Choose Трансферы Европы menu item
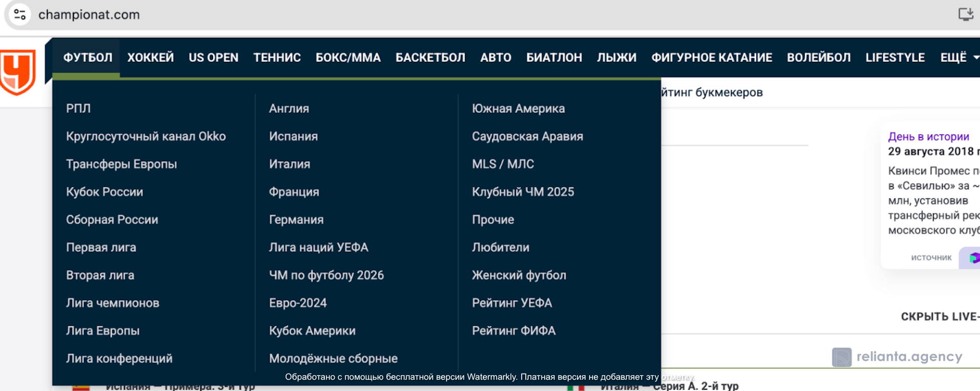980x391 pixels. (121, 164)
